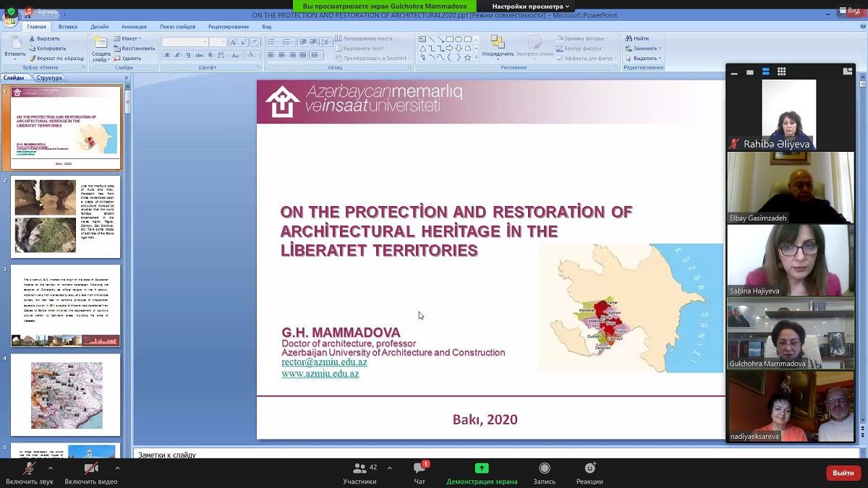Start camera with Включить видео button
The width and height of the screenshot is (868, 488).
[x=91, y=474]
